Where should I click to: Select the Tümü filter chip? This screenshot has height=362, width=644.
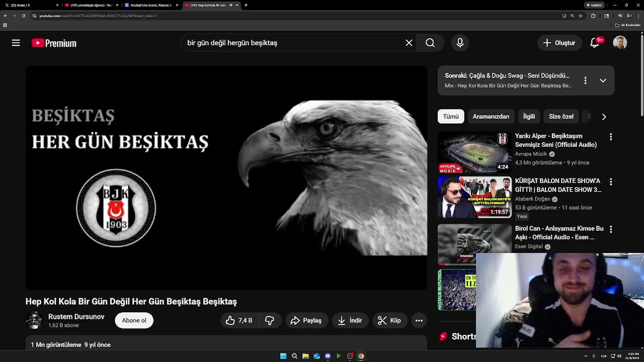(x=451, y=117)
